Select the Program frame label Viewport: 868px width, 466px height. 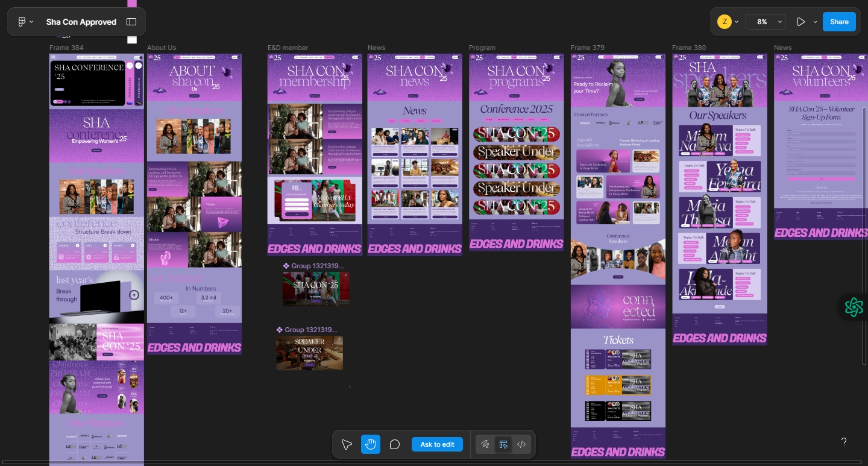click(x=482, y=48)
